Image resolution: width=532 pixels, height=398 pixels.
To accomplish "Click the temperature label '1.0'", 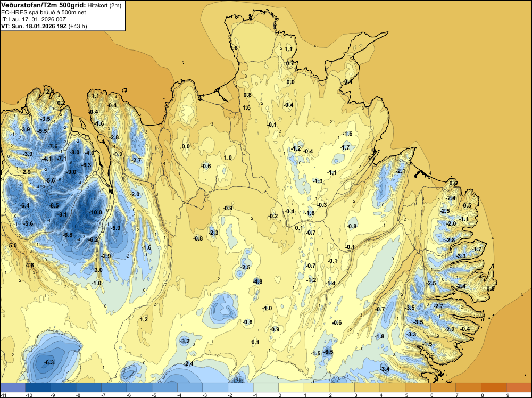I will [x=228, y=157].
